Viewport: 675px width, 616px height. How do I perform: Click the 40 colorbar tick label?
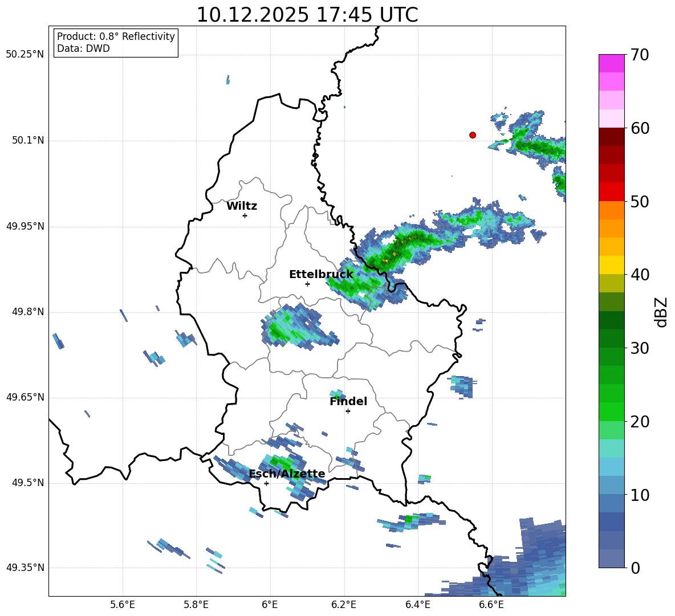tap(640, 275)
